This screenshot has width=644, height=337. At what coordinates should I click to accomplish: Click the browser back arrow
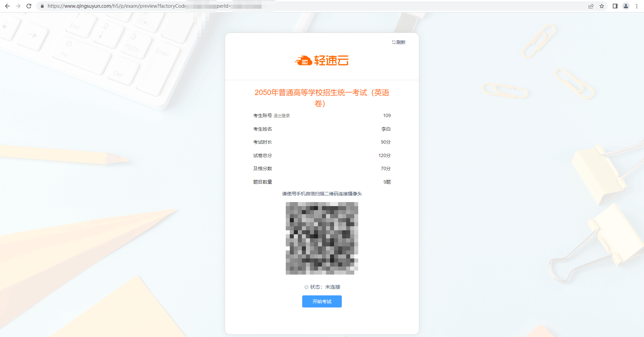click(7, 6)
